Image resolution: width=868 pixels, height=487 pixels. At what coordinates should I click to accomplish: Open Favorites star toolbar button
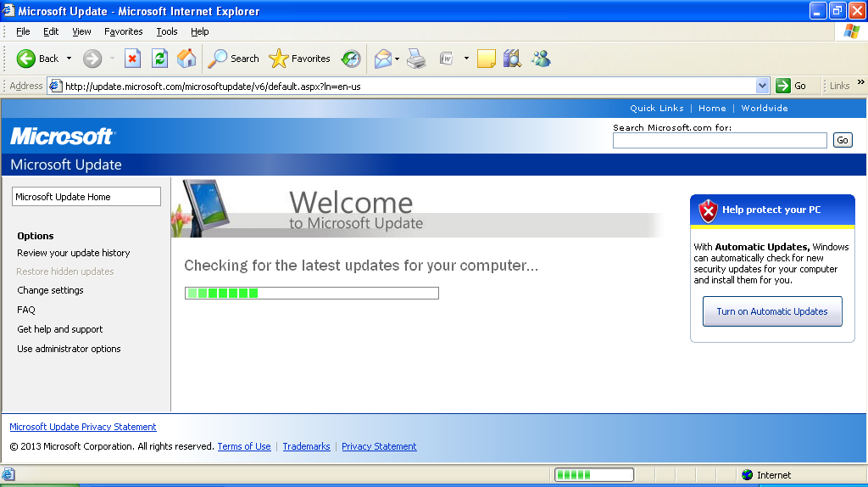point(299,59)
